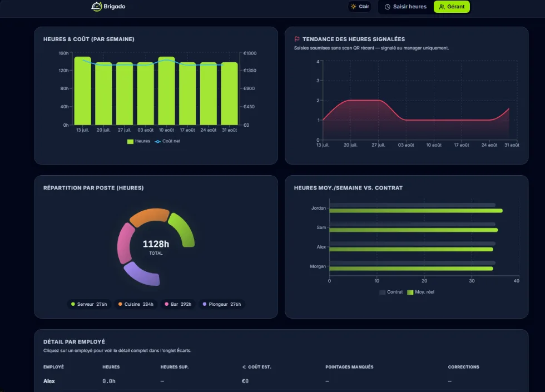545x392 pixels.
Task: Toggle the Contrat legend entry
Action: tap(391, 292)
